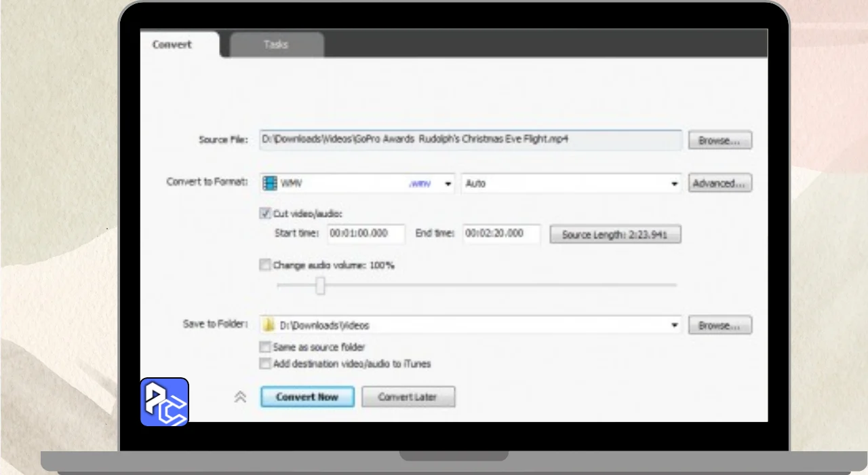Click the Convert Later button

pyautogui.click(x=408, y=397)
